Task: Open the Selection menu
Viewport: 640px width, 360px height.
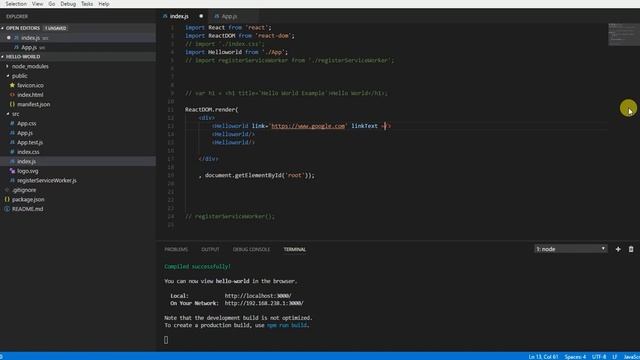Action: coord(16,4)
